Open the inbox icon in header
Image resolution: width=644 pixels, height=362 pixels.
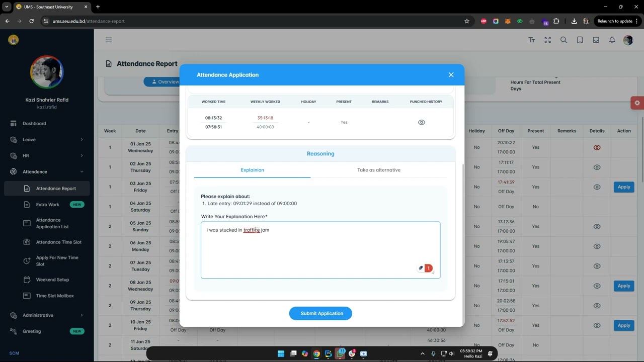[596, 40]
